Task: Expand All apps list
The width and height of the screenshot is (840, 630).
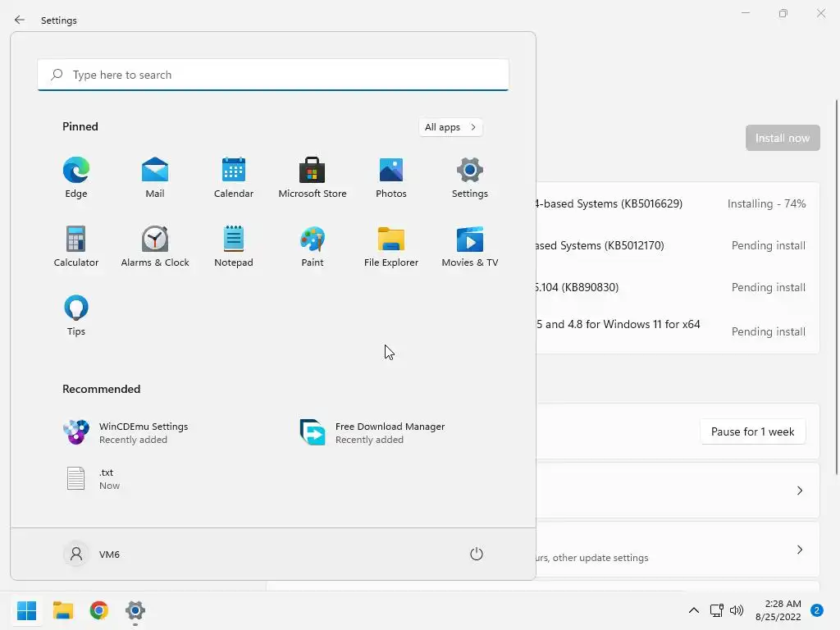Action: [450, 127]
